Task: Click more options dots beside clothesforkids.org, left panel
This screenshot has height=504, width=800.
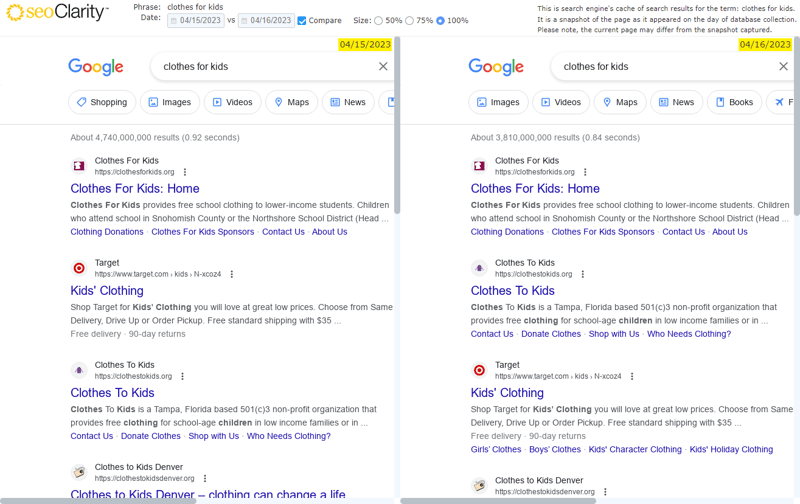Action: tap(185, 172)
